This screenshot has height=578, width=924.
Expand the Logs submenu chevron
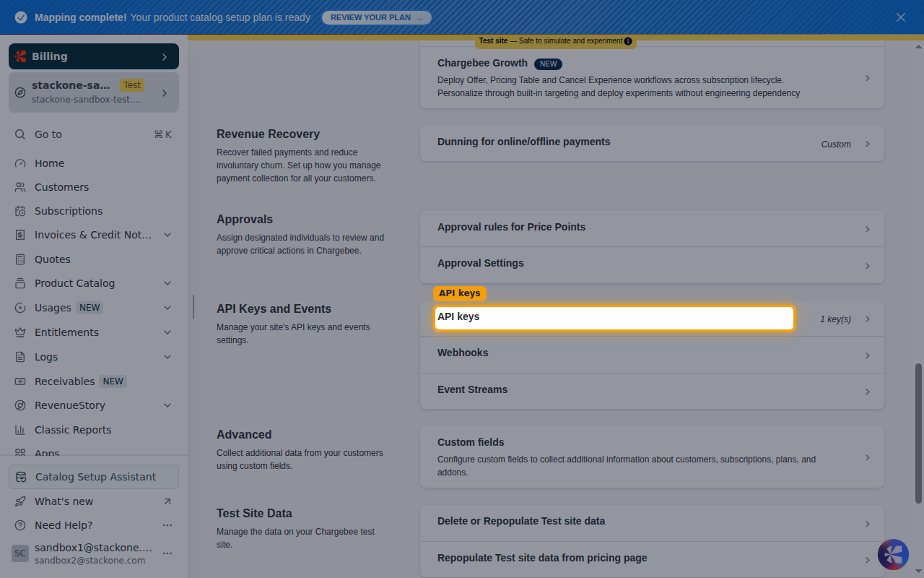pyautogui.click(x=167, y=357)
